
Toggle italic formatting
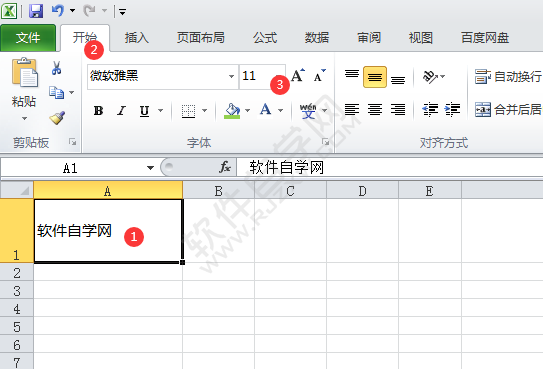coord(121,111)
